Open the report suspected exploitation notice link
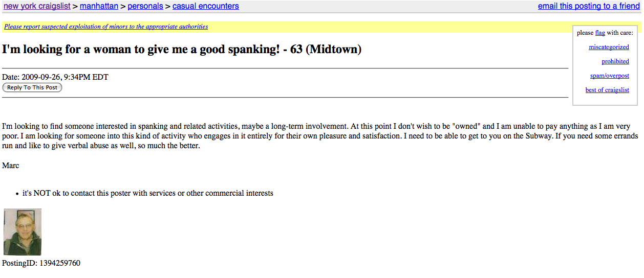Image resolution: width=644 pixels, height=278 pixels. tap(106, 27)
